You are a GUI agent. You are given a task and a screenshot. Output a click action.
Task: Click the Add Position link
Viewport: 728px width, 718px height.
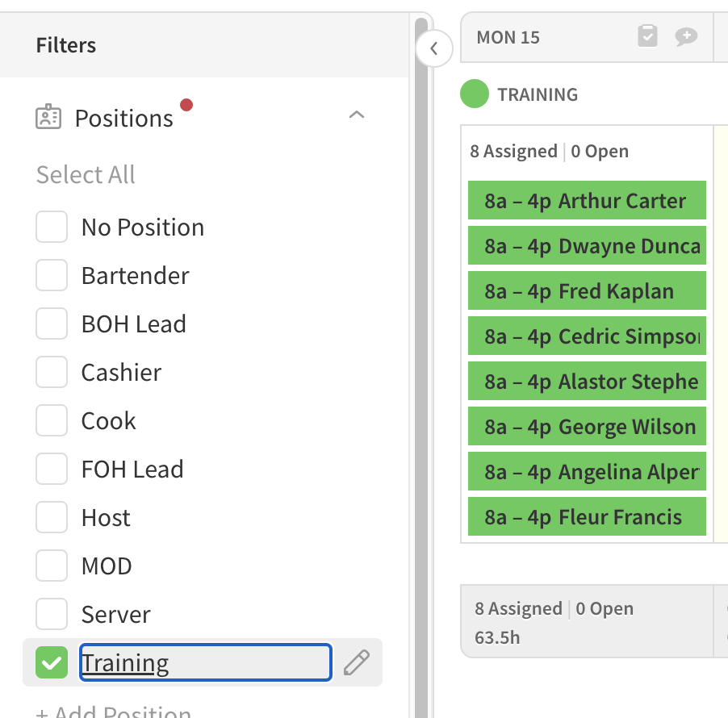click(x=113, y=711)
